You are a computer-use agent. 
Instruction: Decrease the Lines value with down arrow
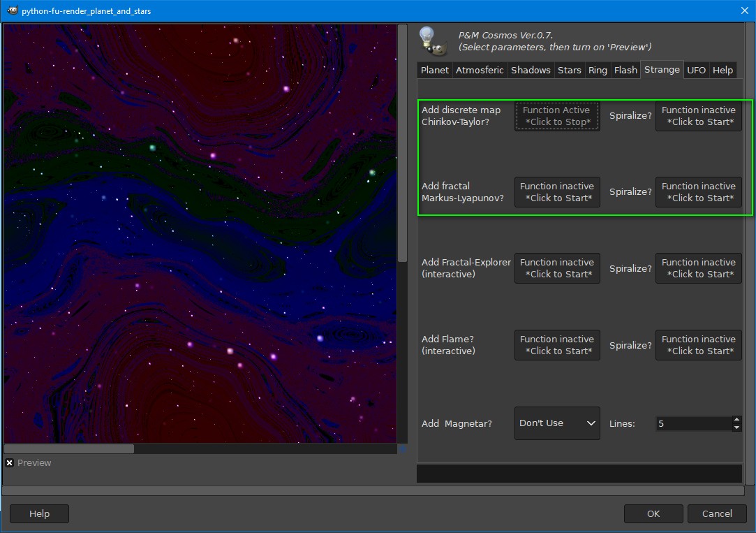pos(736,428)
